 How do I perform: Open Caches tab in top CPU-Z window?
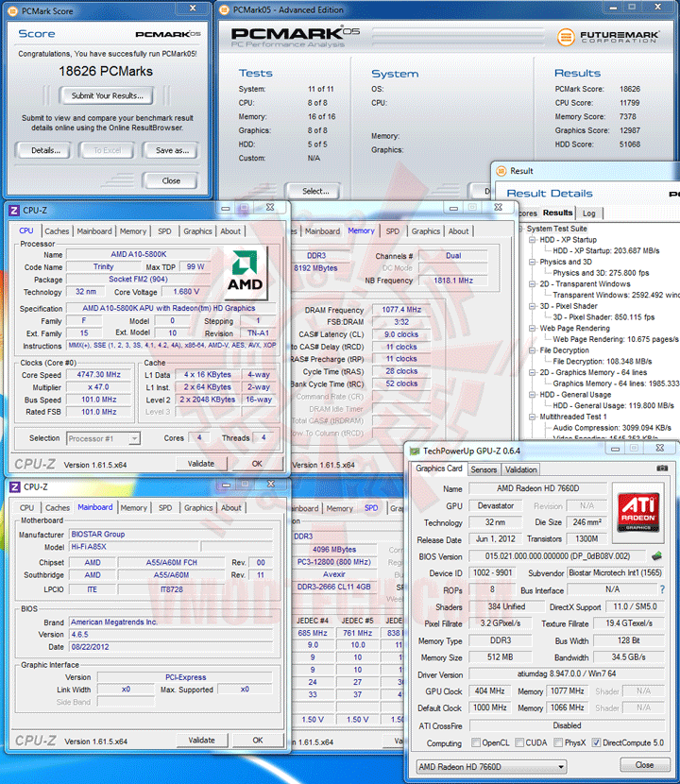pos(57,231)
